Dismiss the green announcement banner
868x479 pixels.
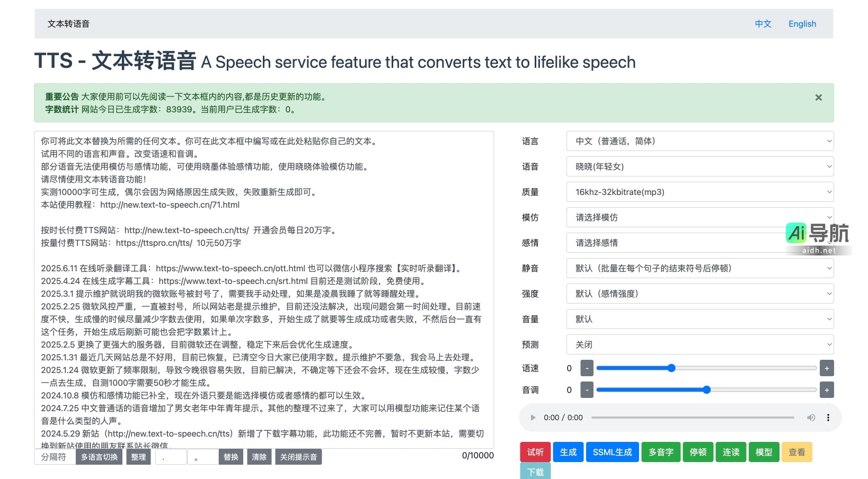coord(818,97)
